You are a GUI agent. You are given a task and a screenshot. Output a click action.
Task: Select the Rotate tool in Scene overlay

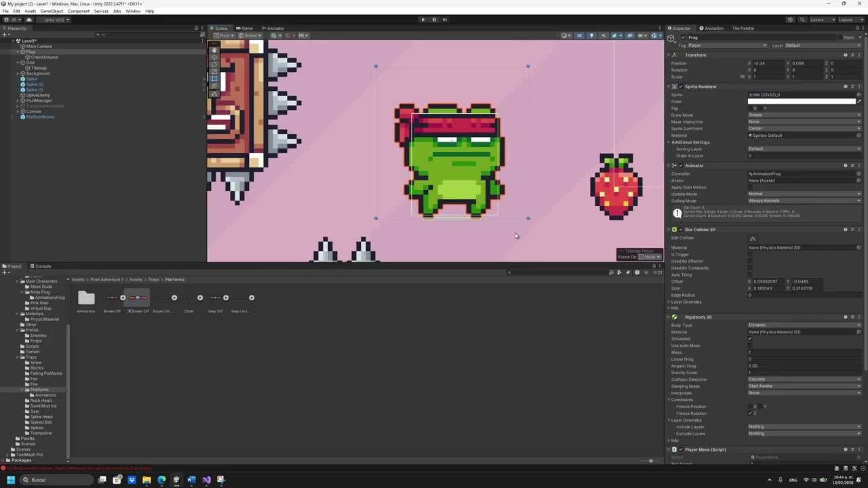tap(214, 64)
